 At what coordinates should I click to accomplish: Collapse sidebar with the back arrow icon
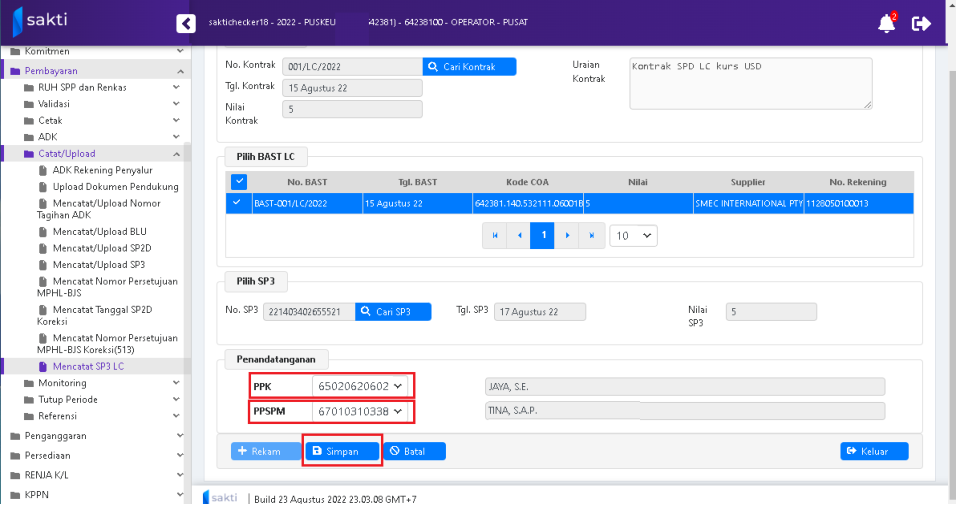185,23
